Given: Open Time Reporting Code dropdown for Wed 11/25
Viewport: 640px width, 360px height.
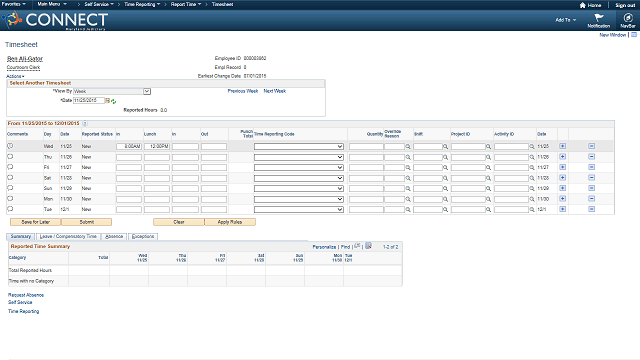Looking at the screenshot, I should click(299, 147).
